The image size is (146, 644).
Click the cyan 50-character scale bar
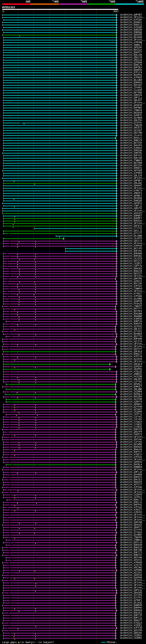coord(103,642)
